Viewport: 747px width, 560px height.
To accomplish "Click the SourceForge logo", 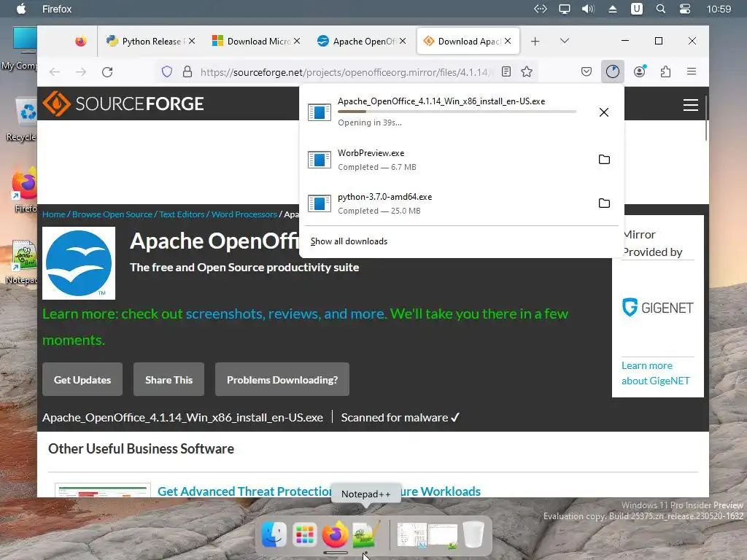I will click(123, 104).
